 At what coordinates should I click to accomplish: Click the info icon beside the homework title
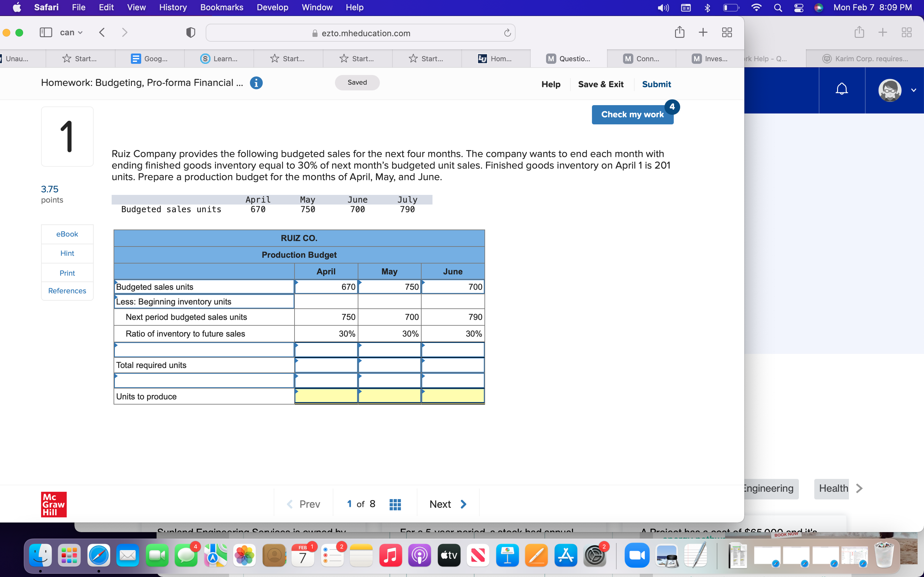tap(257, 83)
